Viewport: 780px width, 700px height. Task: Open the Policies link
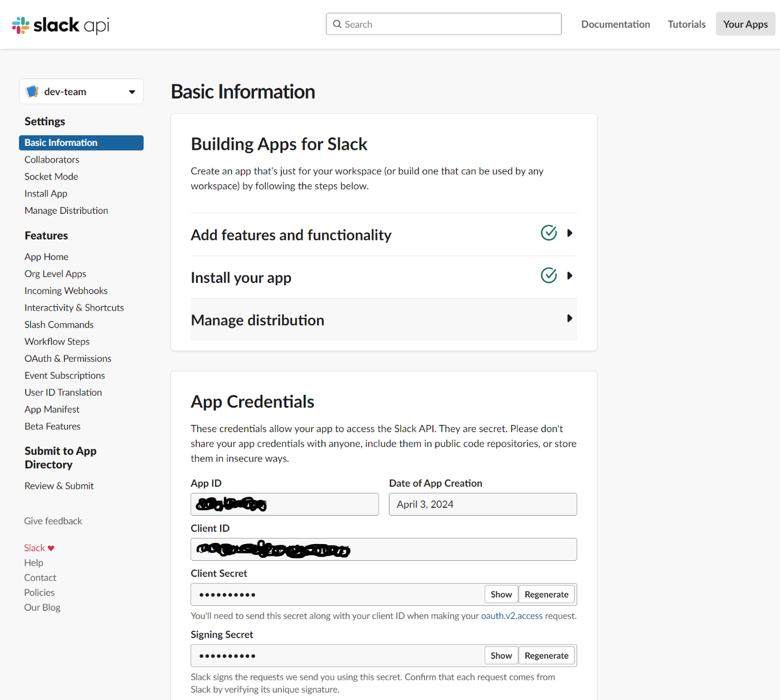[39, 593]
